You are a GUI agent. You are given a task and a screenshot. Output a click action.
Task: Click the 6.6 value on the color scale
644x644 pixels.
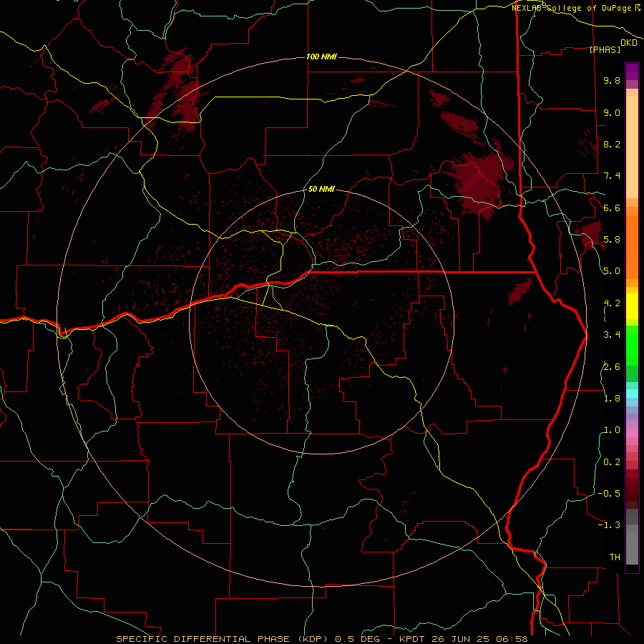[612, 208]
